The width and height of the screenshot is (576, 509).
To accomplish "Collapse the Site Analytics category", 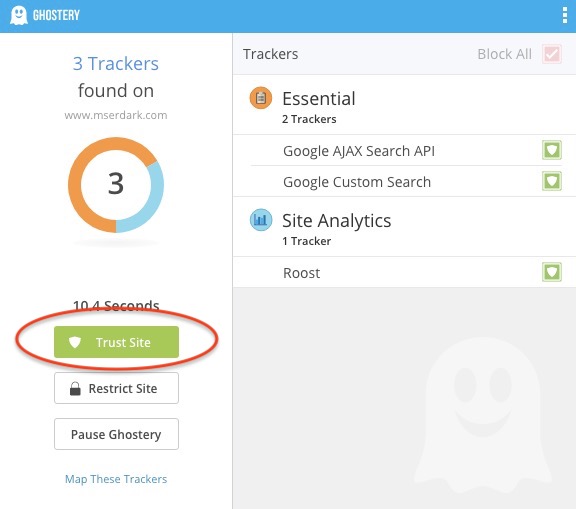I will (x=404, y=227).
